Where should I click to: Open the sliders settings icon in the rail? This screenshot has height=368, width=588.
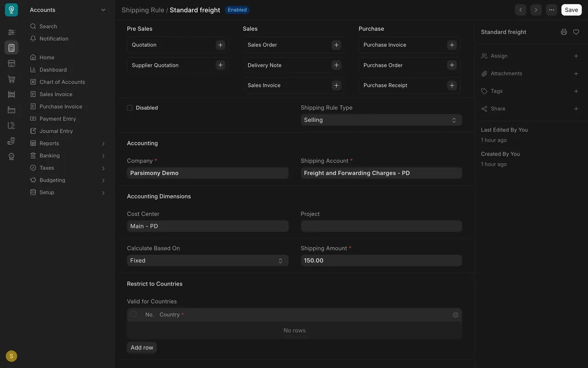tap(11, 32)
